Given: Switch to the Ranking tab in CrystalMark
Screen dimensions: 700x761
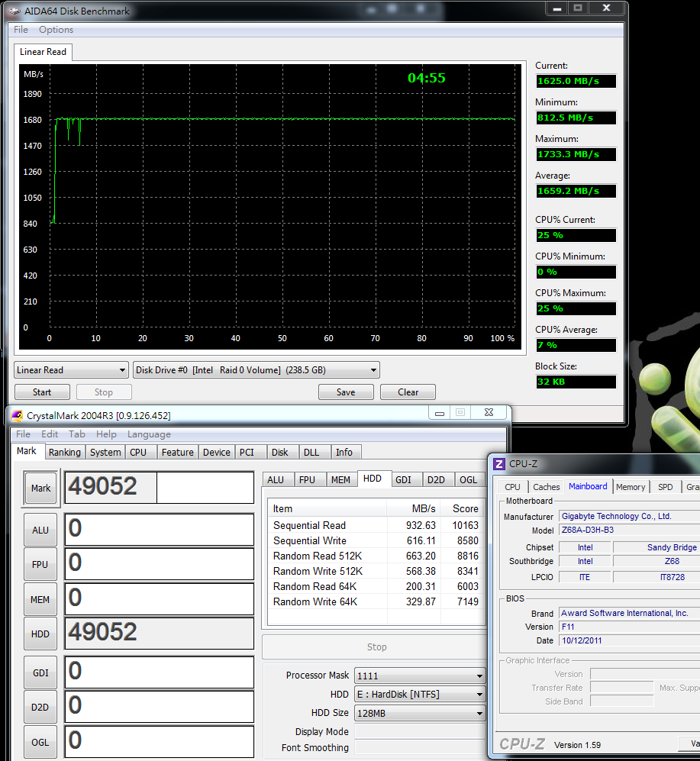Looking at the screenshot, I should click(x=65, y=453).
